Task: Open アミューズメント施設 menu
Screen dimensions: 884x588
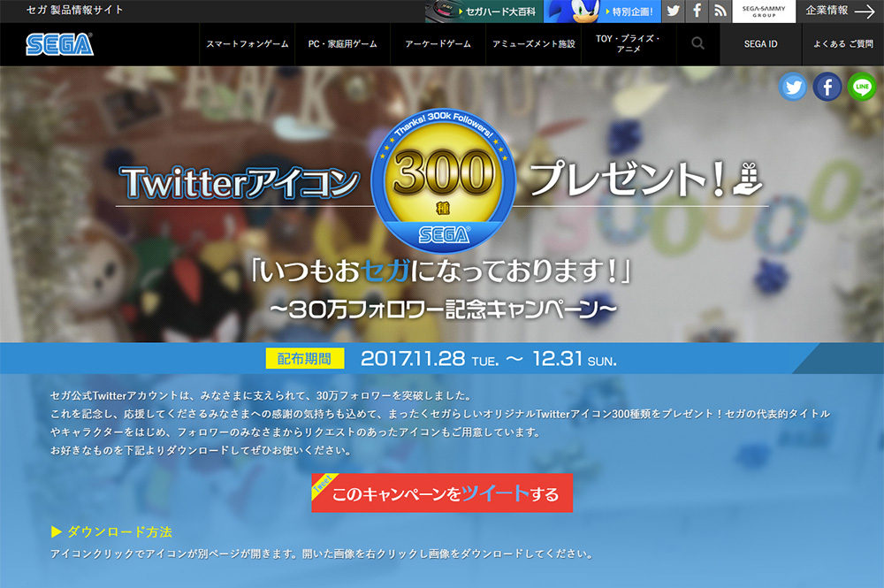Action: (533, 44)
